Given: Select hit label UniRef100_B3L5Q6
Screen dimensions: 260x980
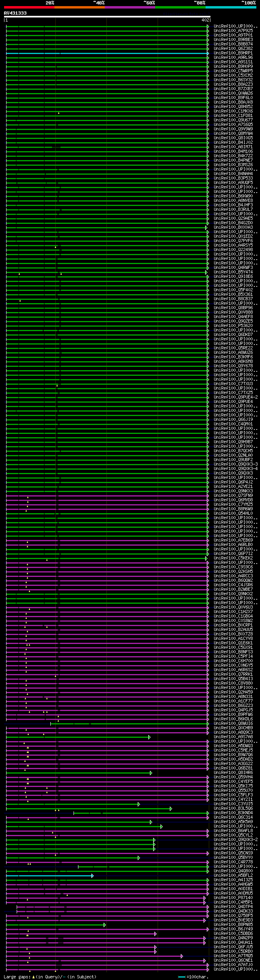Looking at the screenshot, I should pos(233,808).
